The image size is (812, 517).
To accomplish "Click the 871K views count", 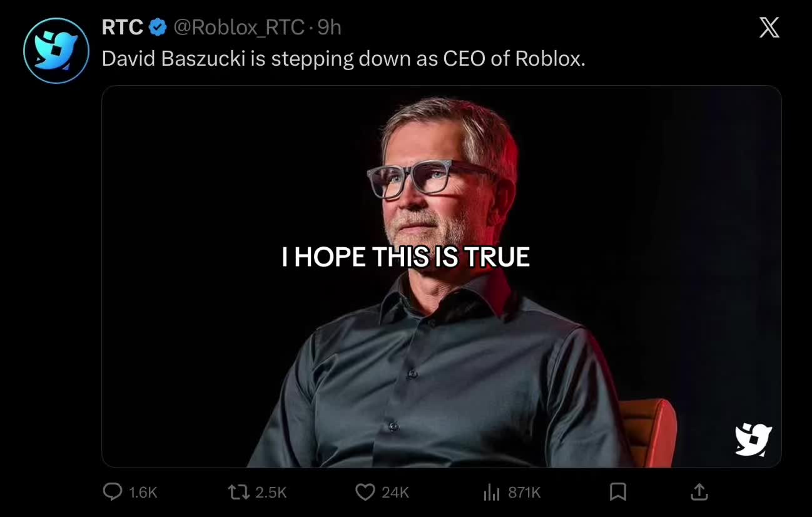I will 524,493.
